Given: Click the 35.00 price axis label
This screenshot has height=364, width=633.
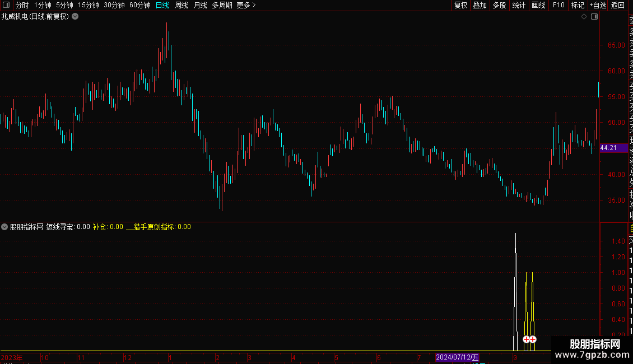Looking at the screenshot, I should coord(616,200).
